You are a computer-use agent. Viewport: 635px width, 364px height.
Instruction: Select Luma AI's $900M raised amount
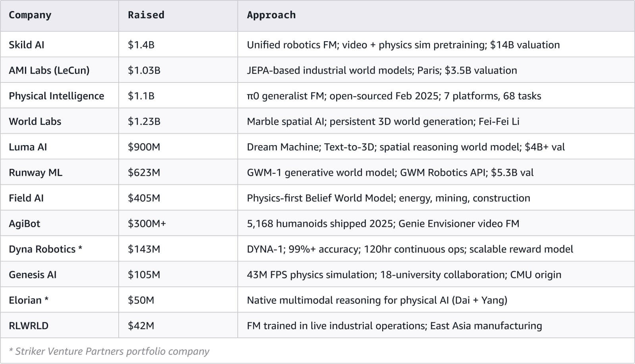tap(144, 147)
